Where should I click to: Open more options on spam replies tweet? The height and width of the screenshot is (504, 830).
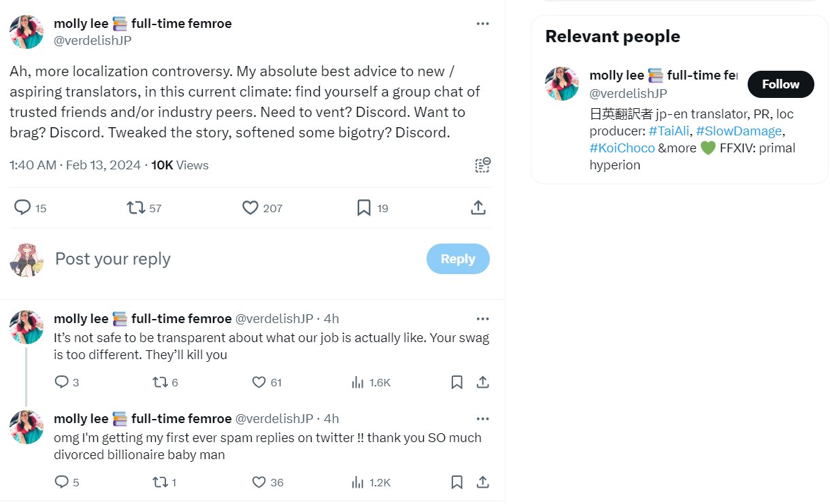pyautogui.click(x=482, y=418)
